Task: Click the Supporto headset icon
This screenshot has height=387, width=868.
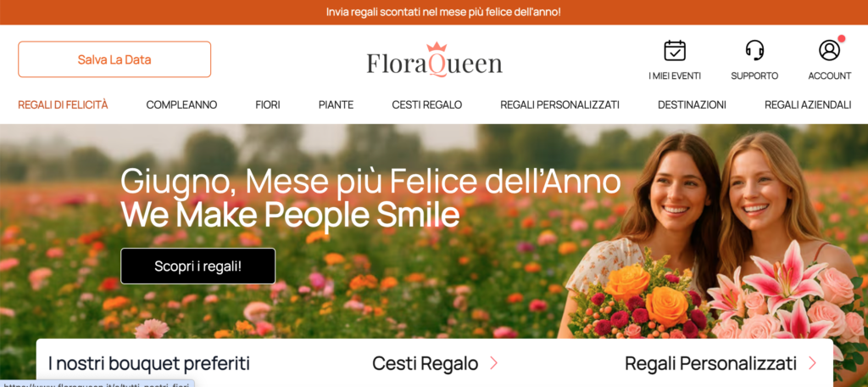Action: click(754, 50)
